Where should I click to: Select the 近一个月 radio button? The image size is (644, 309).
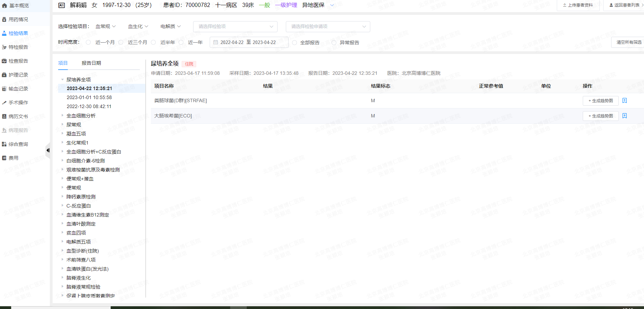click(x=88, y=42)
